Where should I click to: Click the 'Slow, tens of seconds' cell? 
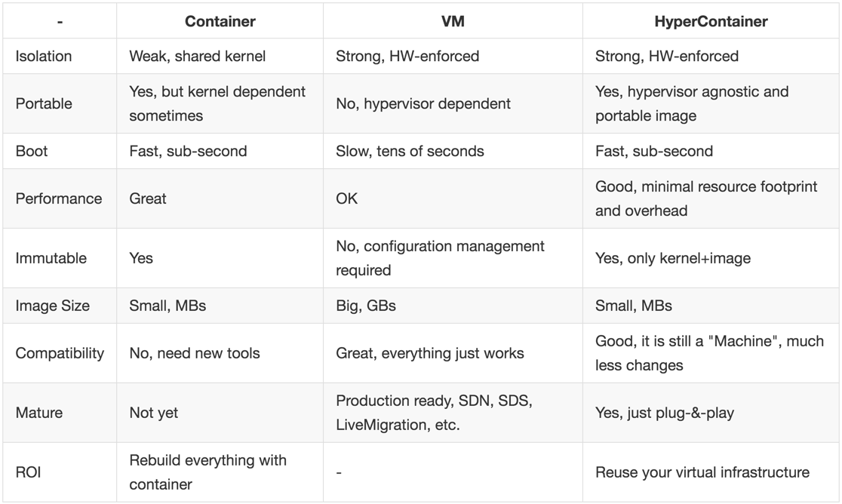click(410, 152)
